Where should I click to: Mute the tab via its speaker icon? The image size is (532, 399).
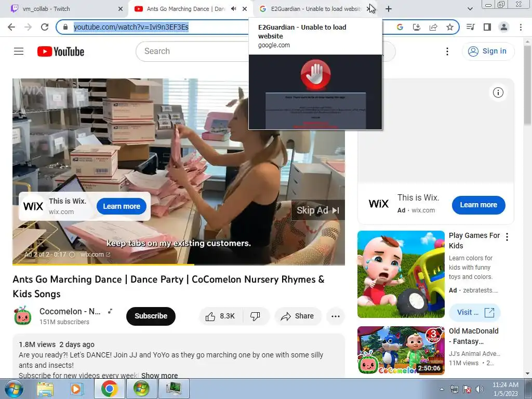(x=233, y=9)
